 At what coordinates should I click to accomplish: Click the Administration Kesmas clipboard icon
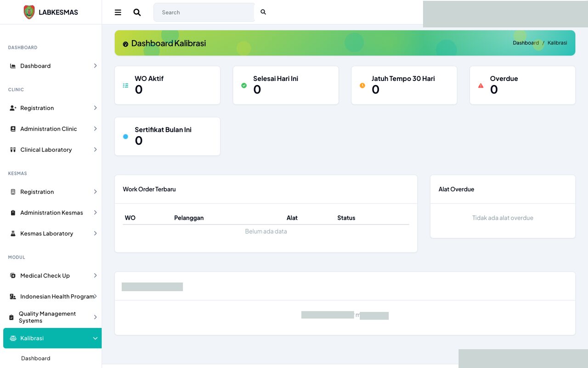[13, 213]
